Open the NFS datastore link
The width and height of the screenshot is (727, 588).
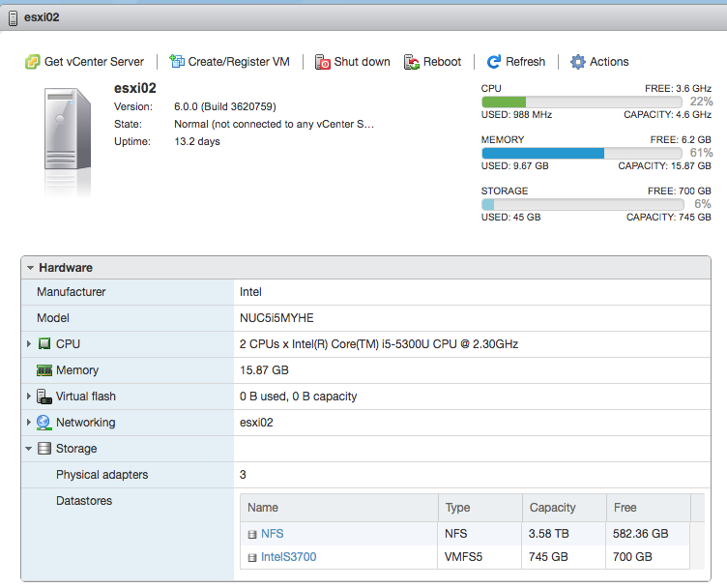point(272,534)
